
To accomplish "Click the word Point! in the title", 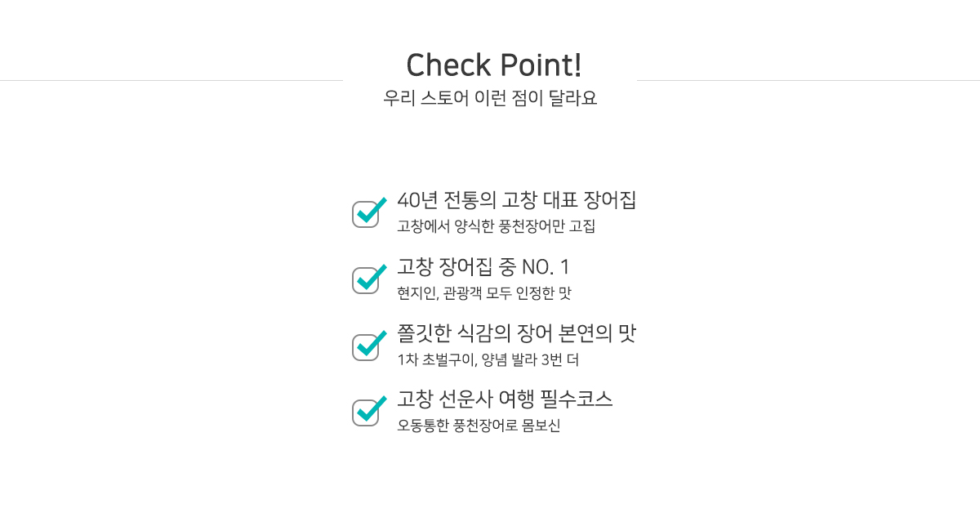I will pos(540,65).
